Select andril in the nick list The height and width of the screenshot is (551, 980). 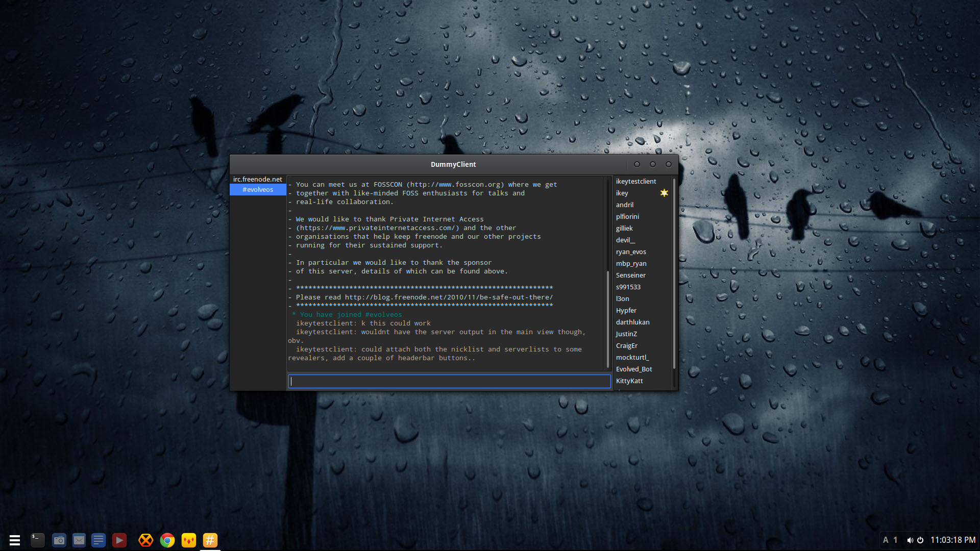coord(642,205)
